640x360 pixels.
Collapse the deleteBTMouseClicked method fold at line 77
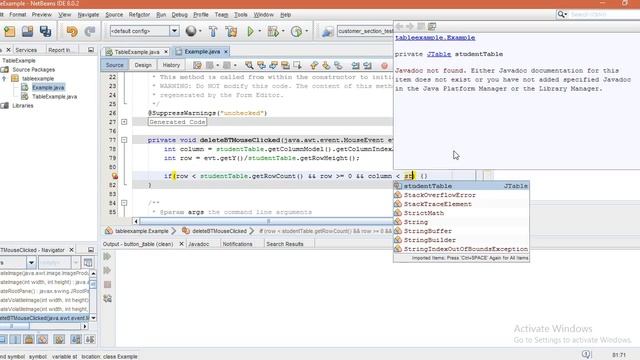tap(124, 140)
